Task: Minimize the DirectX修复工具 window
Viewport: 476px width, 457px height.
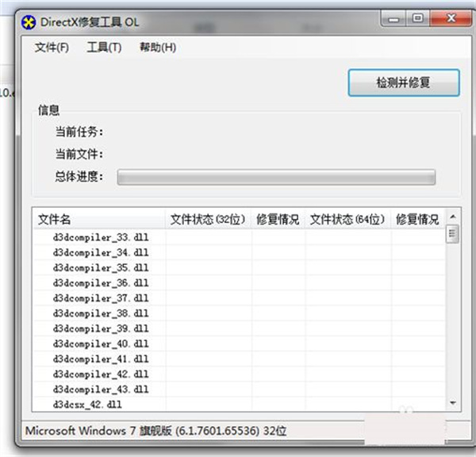Action: [393, 19]
